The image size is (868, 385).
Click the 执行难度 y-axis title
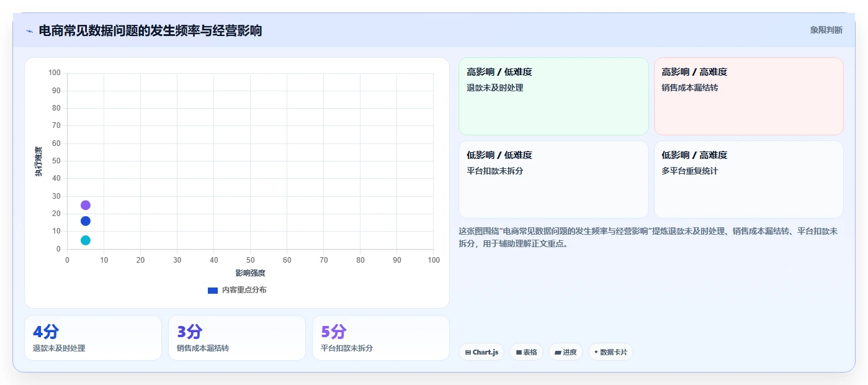tap(38, 161)
